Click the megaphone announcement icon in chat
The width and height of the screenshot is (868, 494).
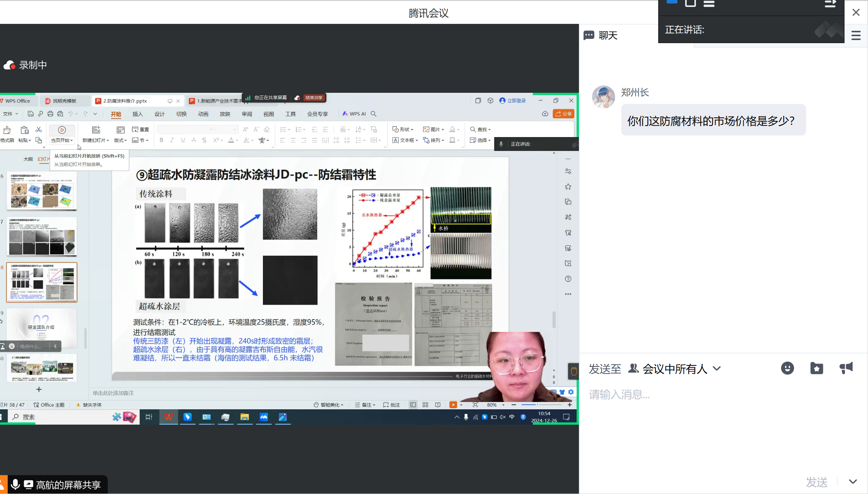(x=846, y=368)
